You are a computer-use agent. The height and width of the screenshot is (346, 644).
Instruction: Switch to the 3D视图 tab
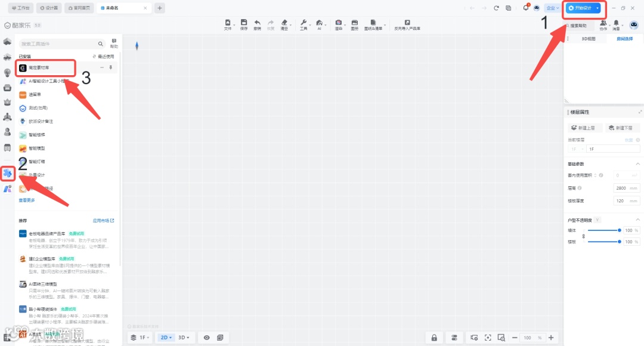(588, 39)
